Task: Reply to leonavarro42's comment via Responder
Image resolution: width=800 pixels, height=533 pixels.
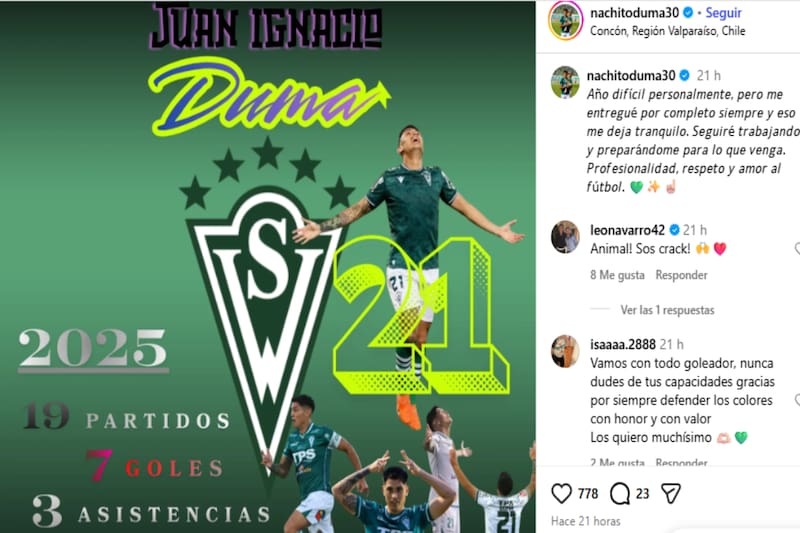Action: 681,275
